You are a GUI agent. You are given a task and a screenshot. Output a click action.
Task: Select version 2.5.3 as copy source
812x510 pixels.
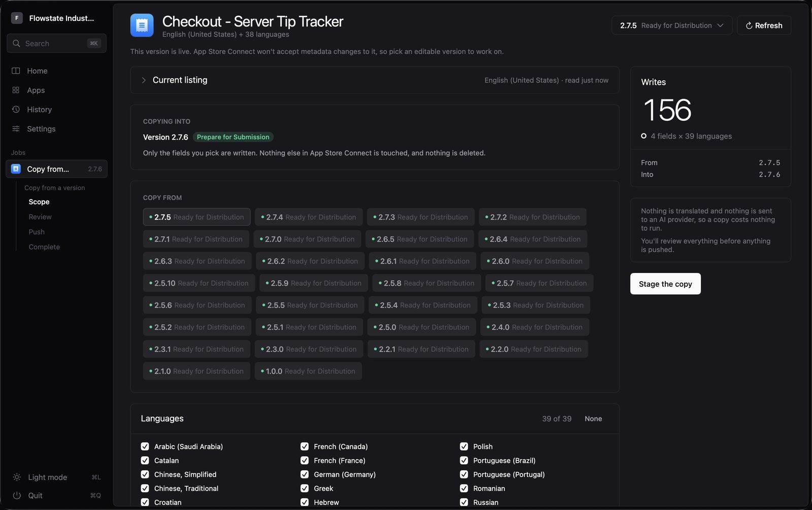536,305
